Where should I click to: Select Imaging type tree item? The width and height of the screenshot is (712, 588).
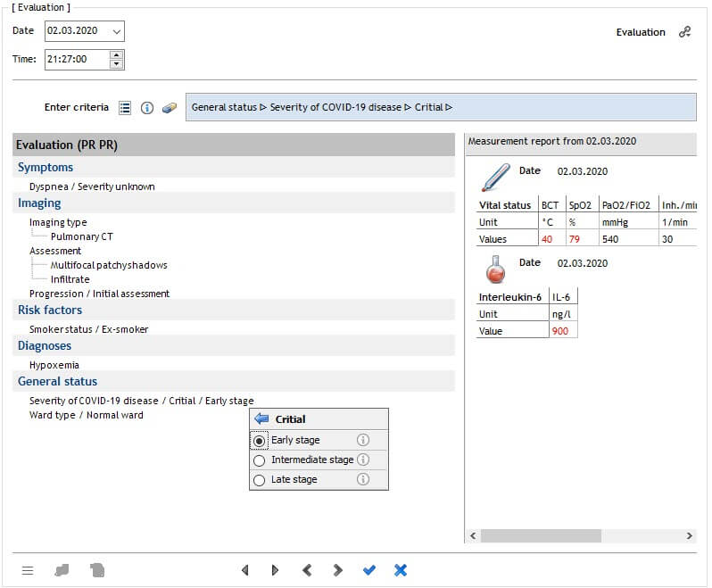coord(58,222)
